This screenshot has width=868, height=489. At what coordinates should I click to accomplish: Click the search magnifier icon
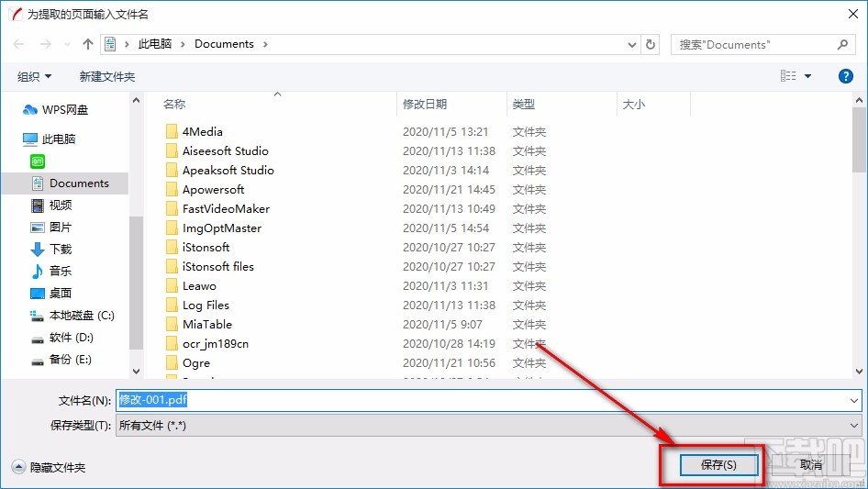[x=842, y=44]
